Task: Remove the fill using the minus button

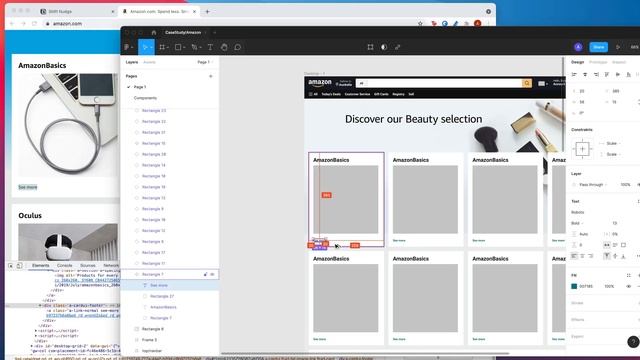Action: pyautogui.click(x=638, y=287)
